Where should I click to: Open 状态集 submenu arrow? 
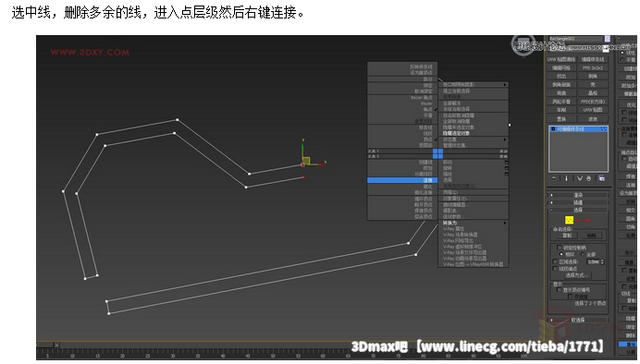point(505,140)
